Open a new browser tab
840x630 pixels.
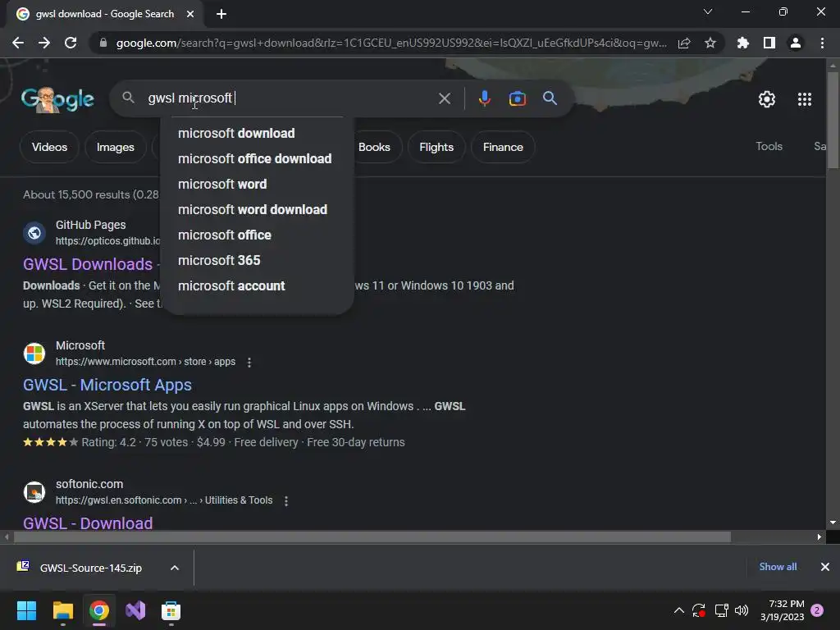tap(221, 14)
